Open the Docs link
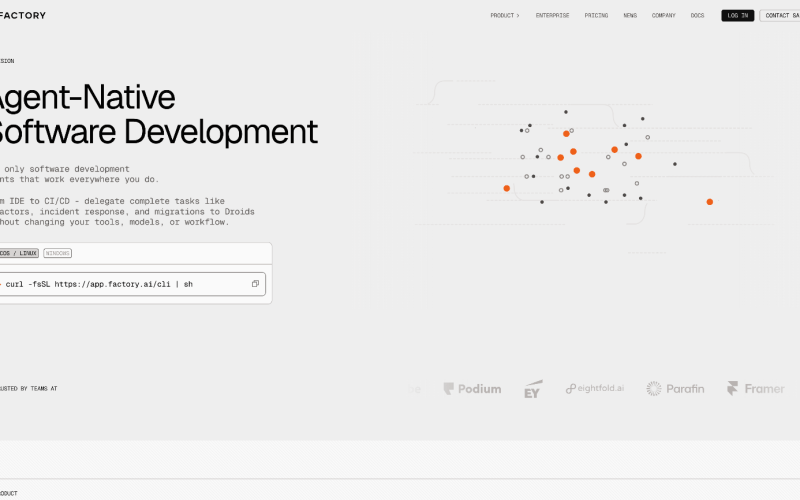Viewport: 800px width, 500px height. click(697, 15)
